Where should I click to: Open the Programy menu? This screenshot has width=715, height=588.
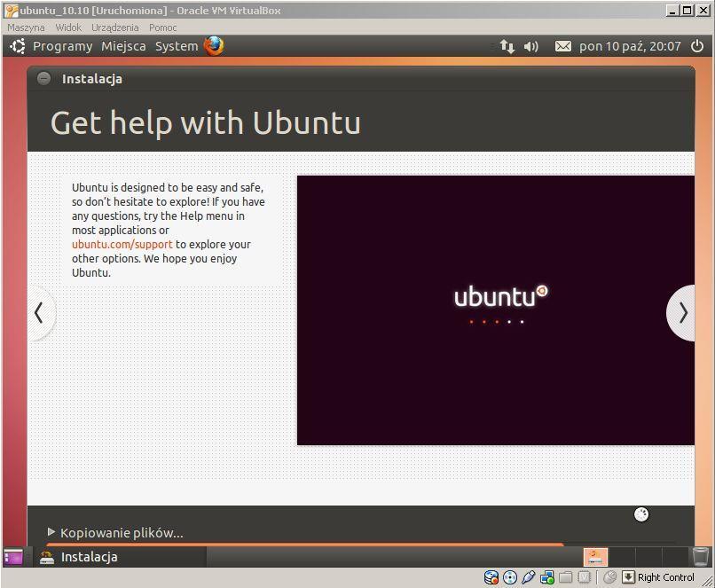tap(62, 46)
